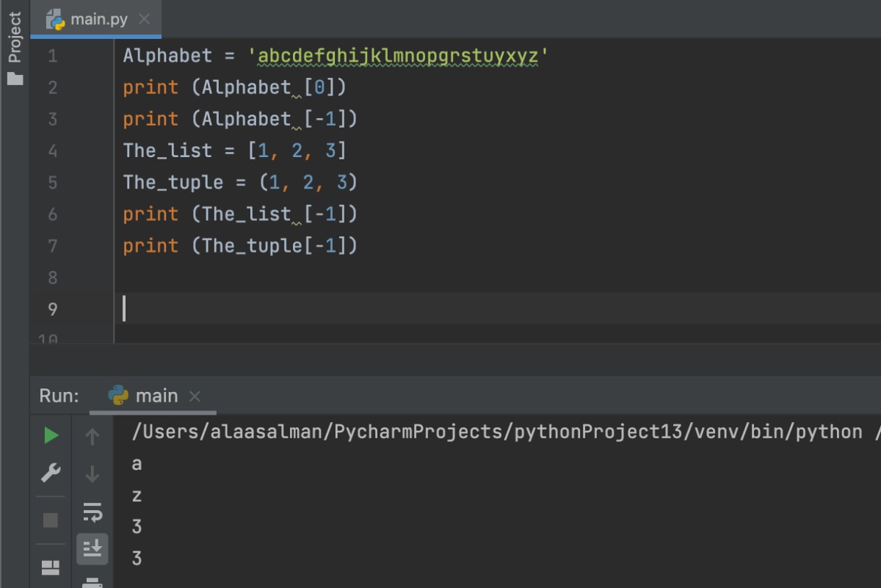881x588 pixels.
Task: Click gutter at line number 1
Action: [52, 56]
